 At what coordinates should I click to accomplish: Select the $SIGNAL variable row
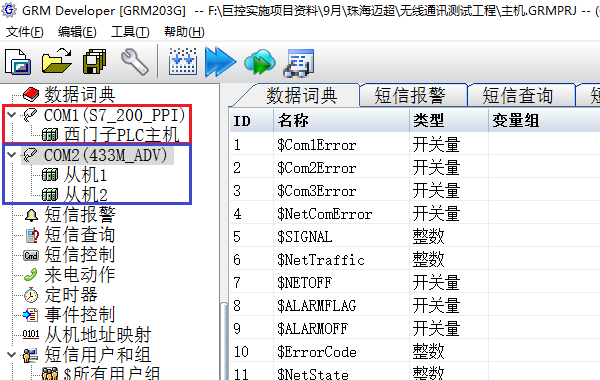(x=415, y=236)
